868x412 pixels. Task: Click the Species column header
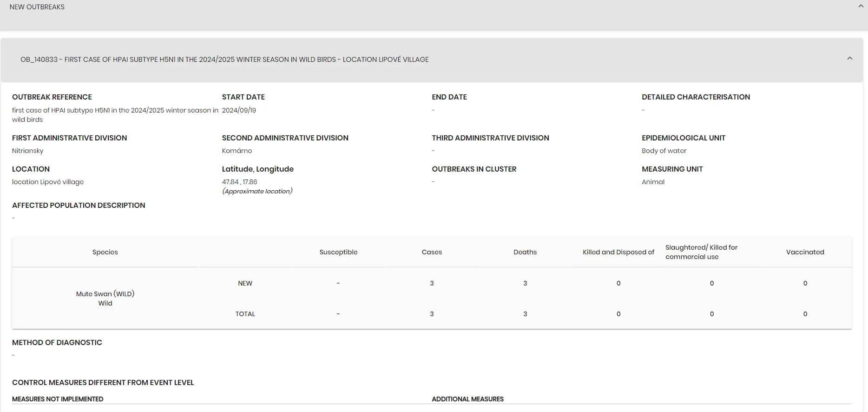105,252
